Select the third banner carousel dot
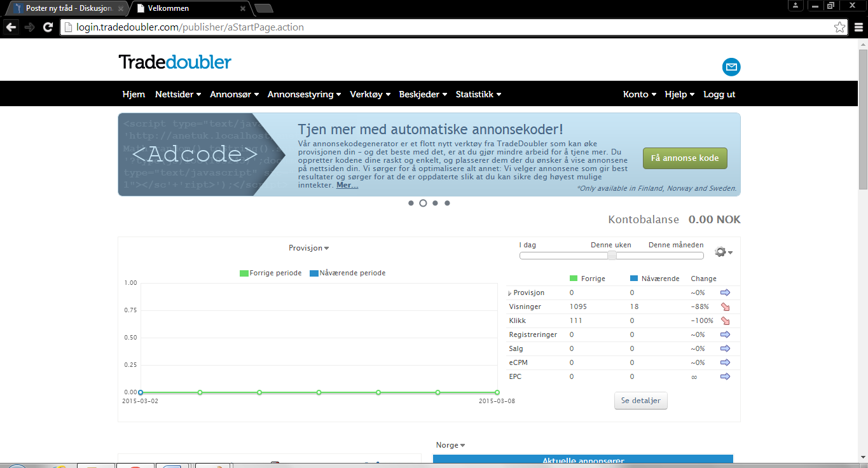Image resolution: width=868 pixels, height=468 pixels. (x=435, y=203)
